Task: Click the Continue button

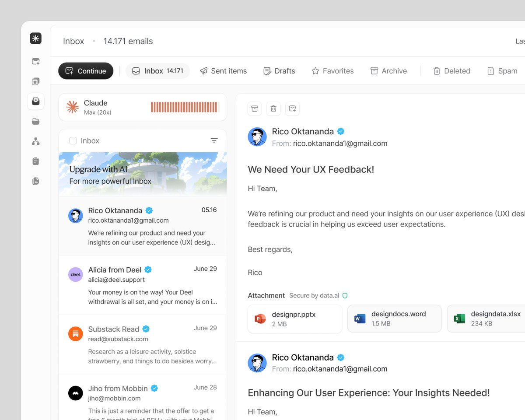Action: point(86,71)
